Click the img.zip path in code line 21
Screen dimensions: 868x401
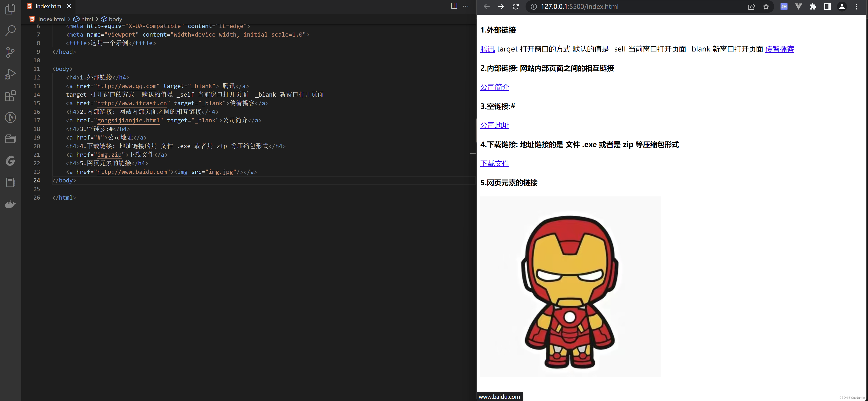click(109, 155)
